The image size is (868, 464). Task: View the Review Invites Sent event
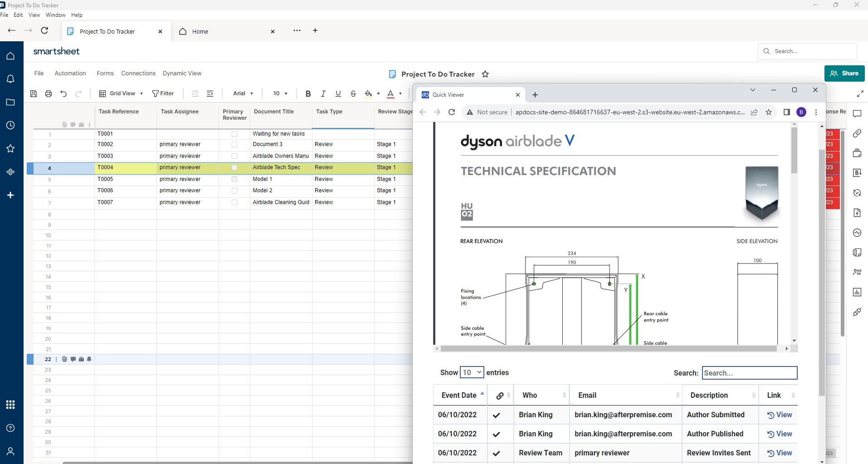tap(780, 453)
